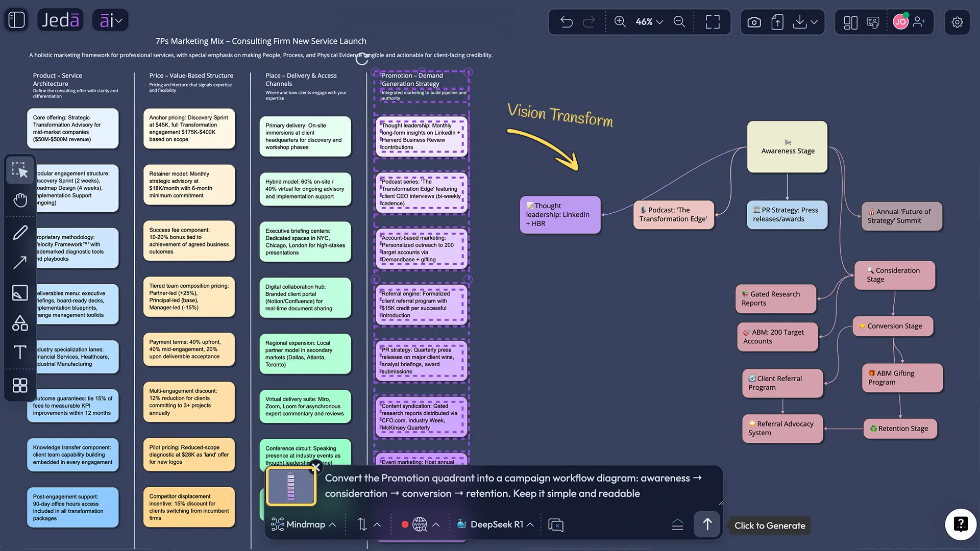This screenshot has height=551, width=980.
Task: Download the board
Action: click(x=800, y=22)
